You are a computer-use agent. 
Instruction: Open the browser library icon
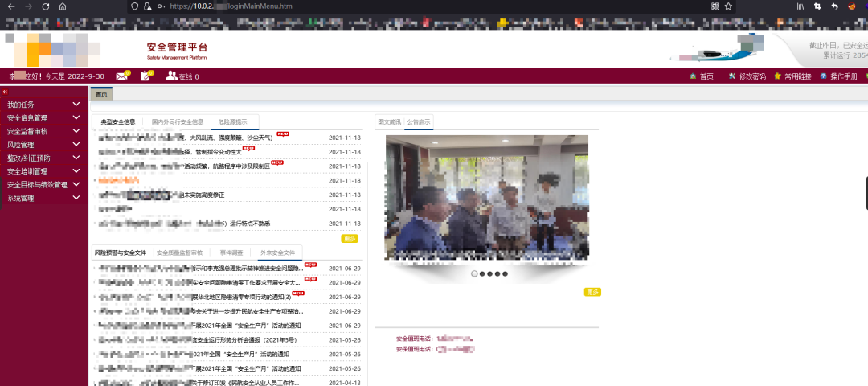pos(800,6)
